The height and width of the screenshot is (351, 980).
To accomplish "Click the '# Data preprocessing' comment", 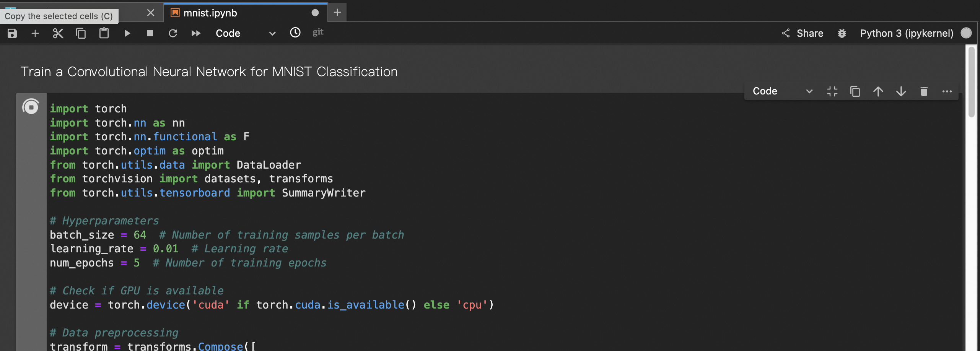I will point(114,333).
